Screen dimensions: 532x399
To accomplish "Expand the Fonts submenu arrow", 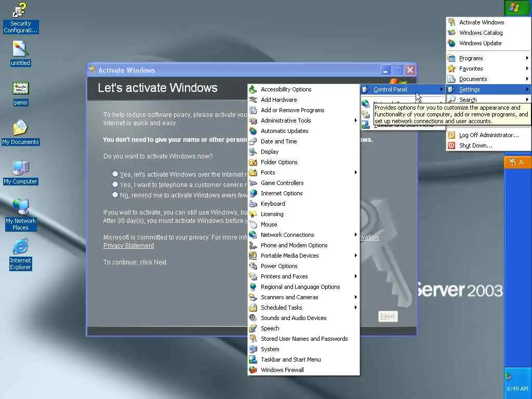I will coord(355,172).
